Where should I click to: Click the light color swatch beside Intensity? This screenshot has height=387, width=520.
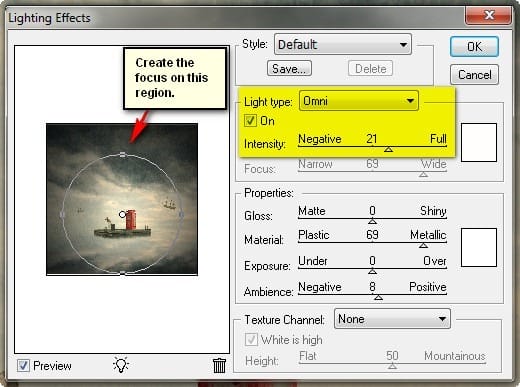click(x=479, y=142)
